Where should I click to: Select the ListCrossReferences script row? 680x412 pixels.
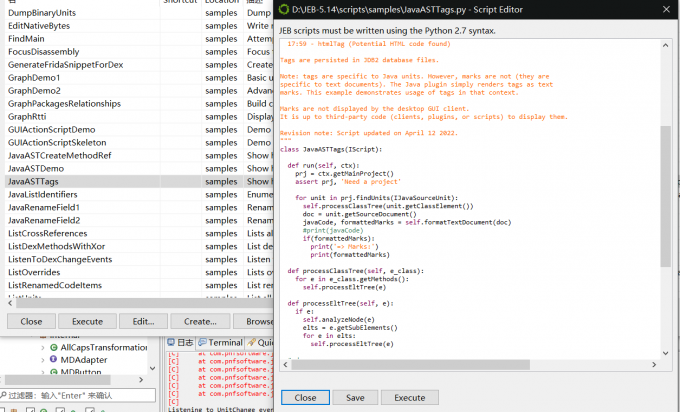click(x=139, y=234)
